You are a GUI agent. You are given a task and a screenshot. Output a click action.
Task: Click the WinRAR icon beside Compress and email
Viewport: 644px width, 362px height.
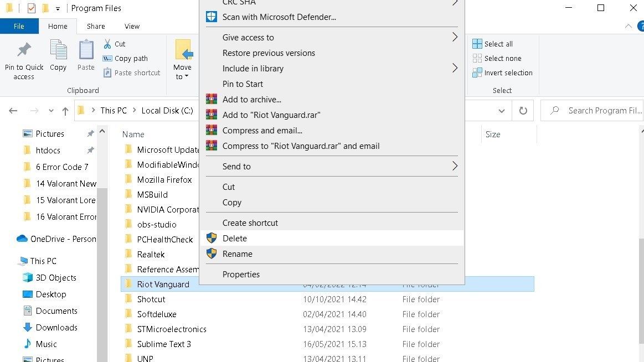click(x=212, y=131)
